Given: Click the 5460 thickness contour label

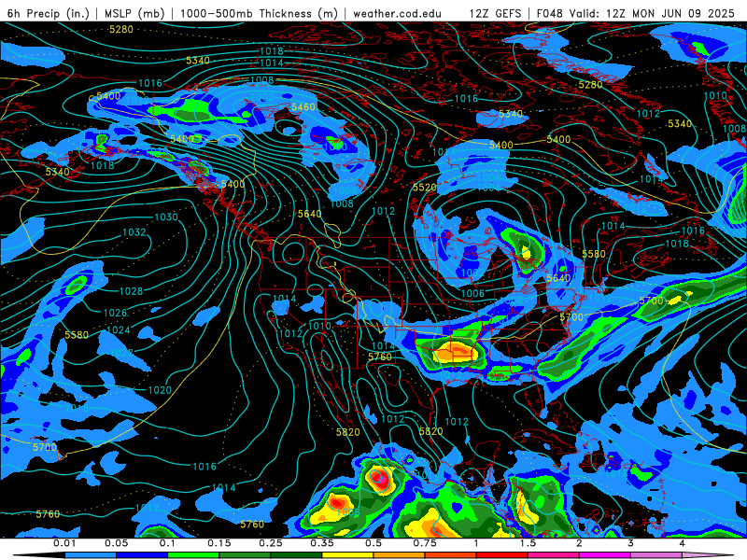Looking at the screenshot, I should (x=303, y=107).
